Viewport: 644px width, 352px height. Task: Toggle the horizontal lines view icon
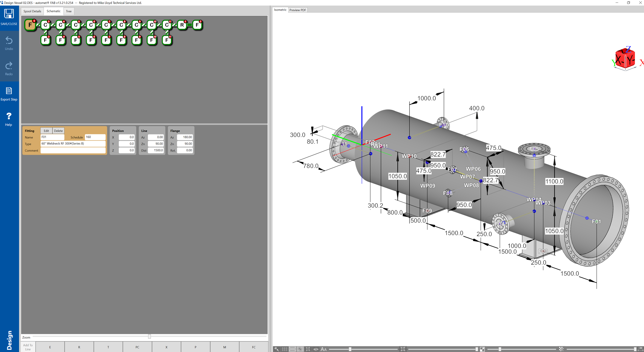[x=292, y=349]
